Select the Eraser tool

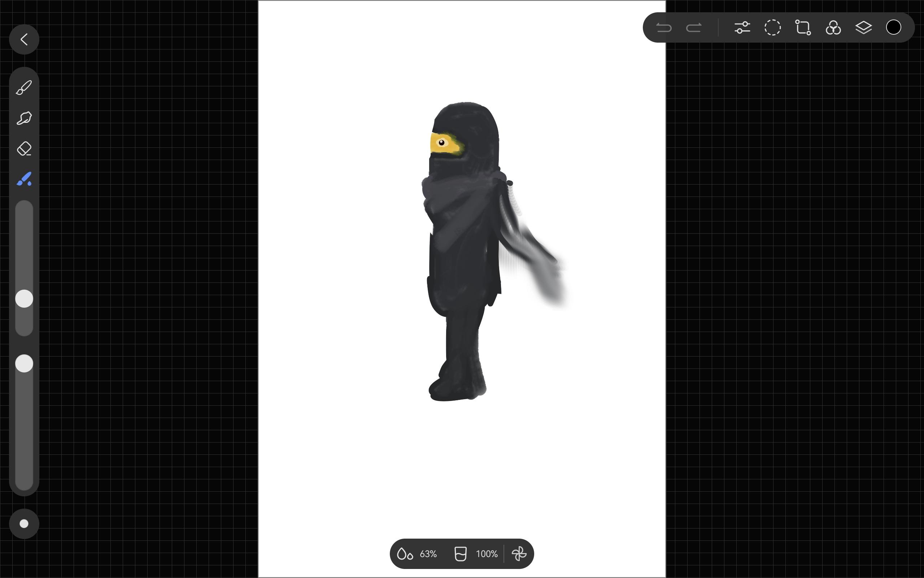pos(24,149)
